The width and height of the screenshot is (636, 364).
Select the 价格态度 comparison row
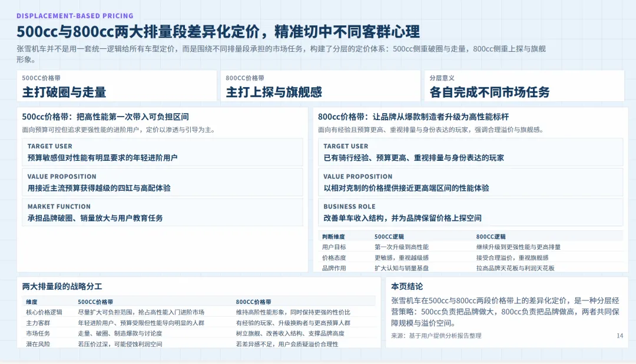465,256
